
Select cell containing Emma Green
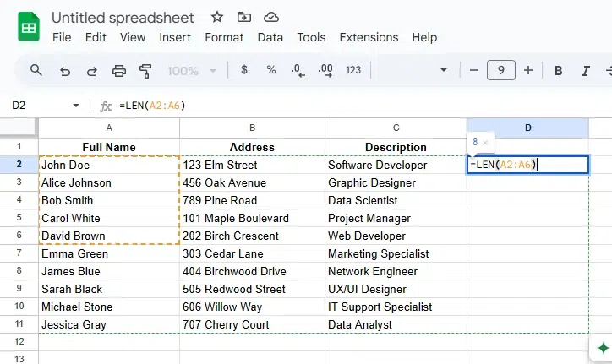[x=109, y=253]
